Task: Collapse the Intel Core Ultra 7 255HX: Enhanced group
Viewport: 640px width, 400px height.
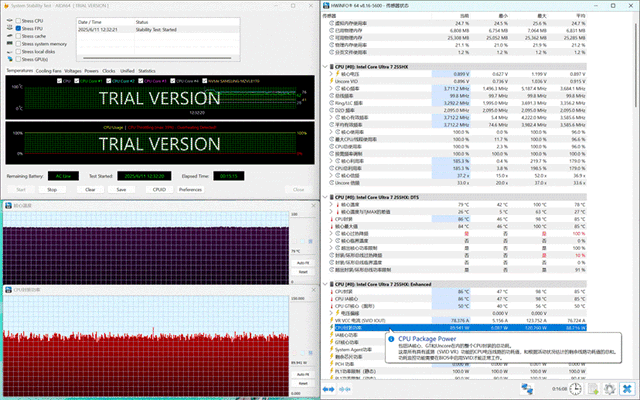Action: (x=325, y=284)
